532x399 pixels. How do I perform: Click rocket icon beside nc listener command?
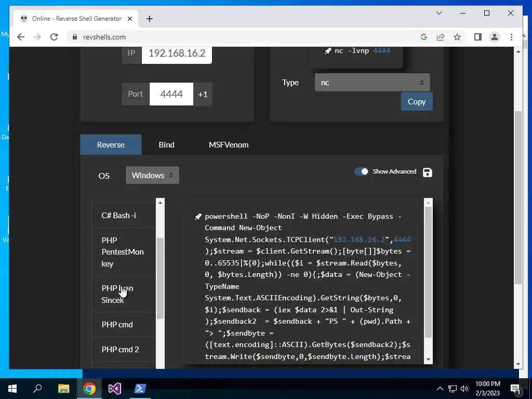coord(328,51)
